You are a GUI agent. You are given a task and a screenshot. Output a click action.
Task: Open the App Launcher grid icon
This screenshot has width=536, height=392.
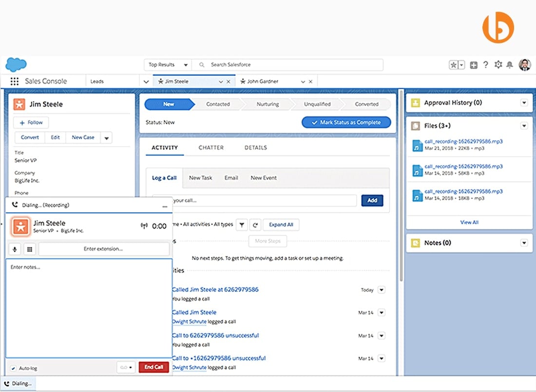(14, 81)
